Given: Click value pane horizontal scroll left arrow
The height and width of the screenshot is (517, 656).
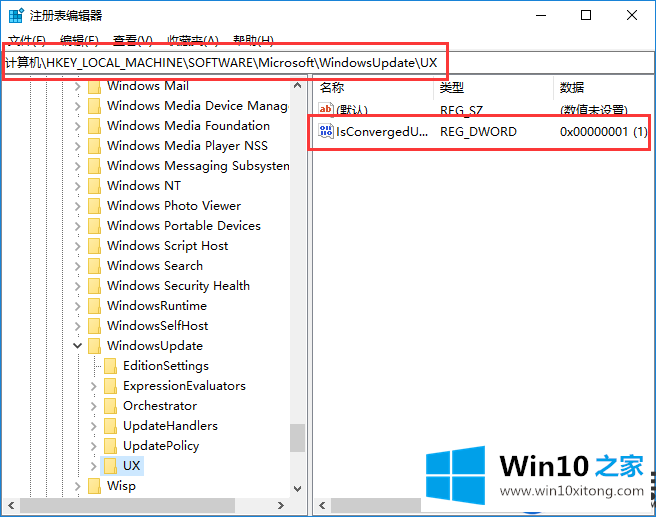Looking at the screenshot, I should click(322, 505).
